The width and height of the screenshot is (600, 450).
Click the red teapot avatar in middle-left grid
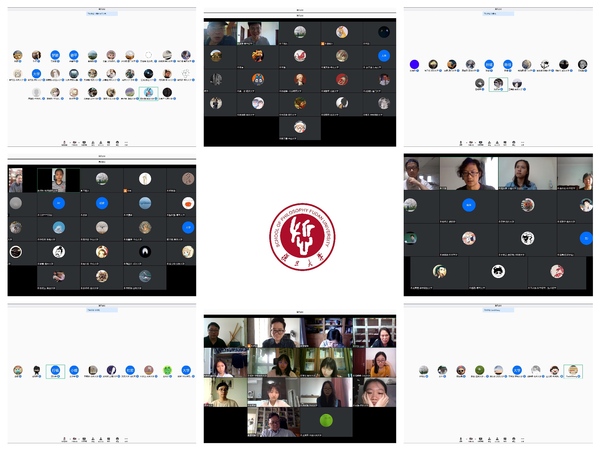pos(188,203)
